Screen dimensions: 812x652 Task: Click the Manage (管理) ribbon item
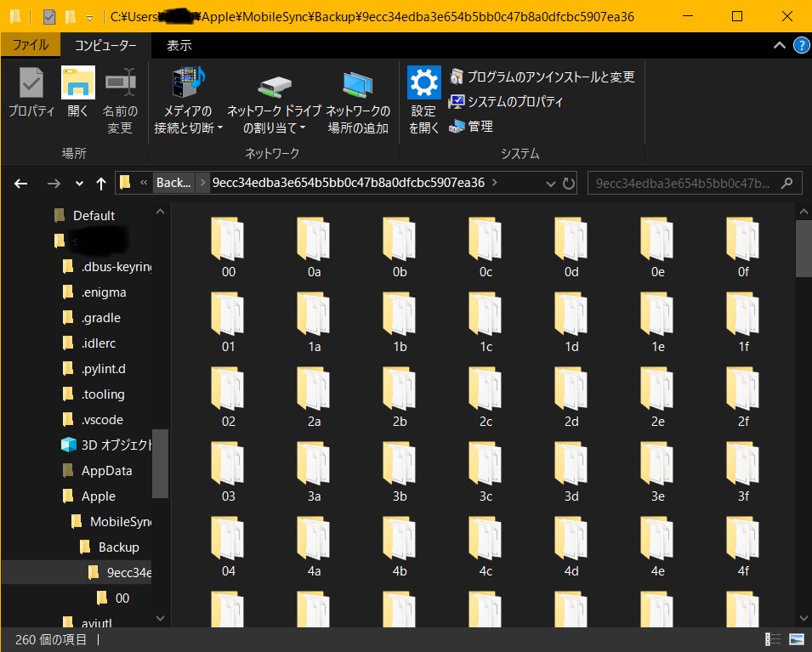click(x=470, y=127)
